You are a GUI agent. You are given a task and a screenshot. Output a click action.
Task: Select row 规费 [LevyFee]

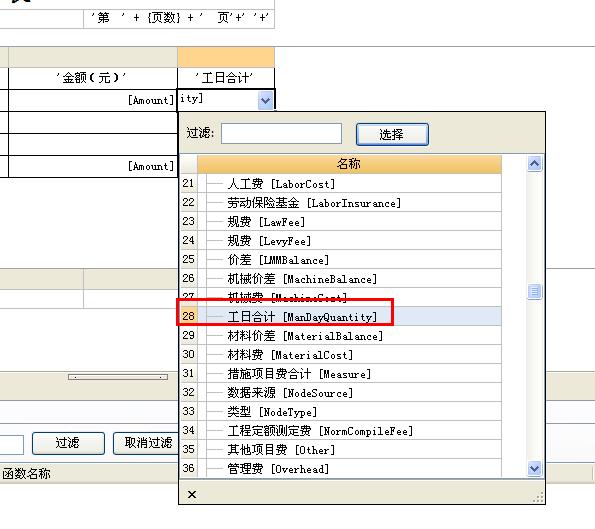[x=349, y=241]
